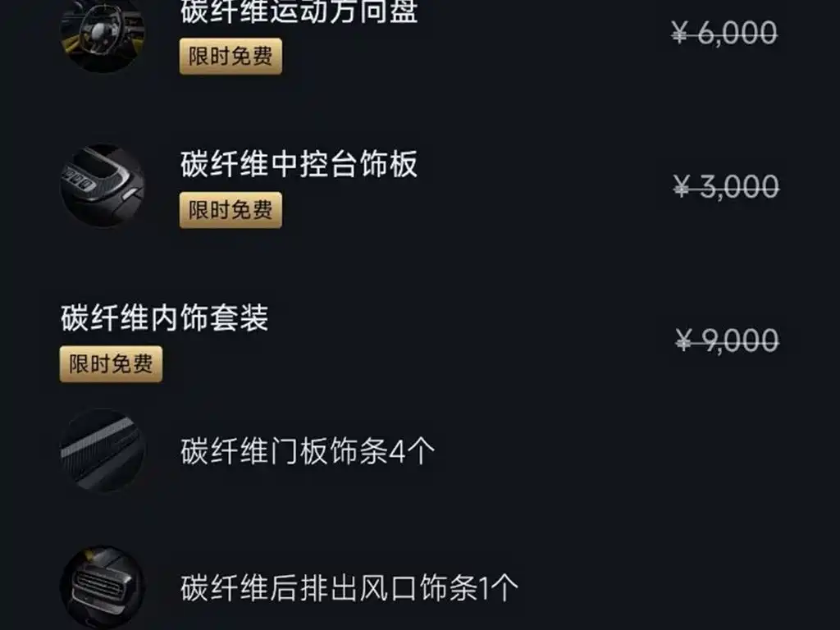Select the 碳纤维内饰套装 package heading
This screenshot has height=630, width=840.
point(164,317)
